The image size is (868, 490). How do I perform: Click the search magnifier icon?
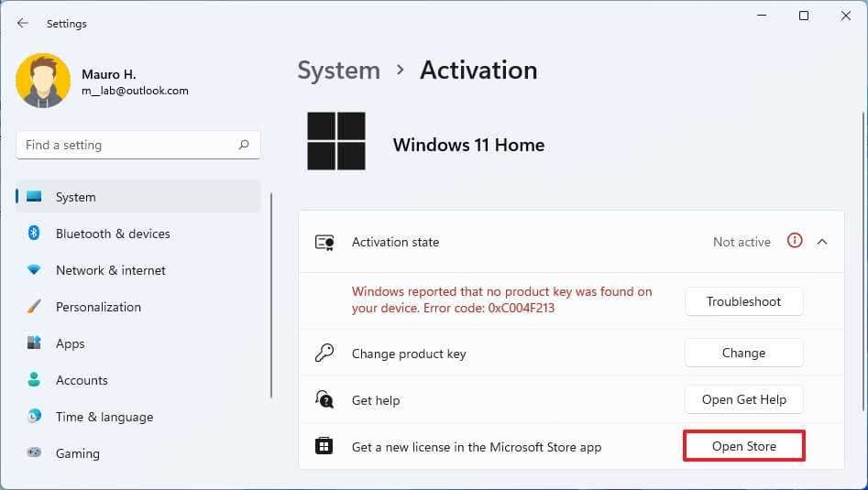[x=244, y=145]
